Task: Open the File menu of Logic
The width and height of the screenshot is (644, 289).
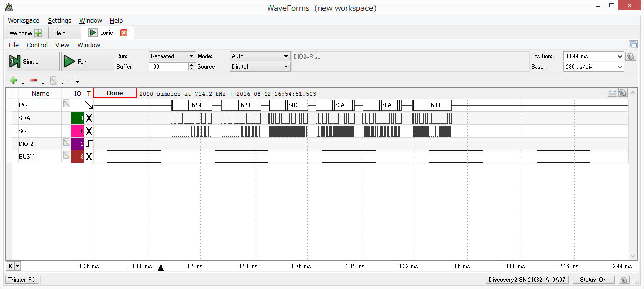Action: click(x=14, y=45)
